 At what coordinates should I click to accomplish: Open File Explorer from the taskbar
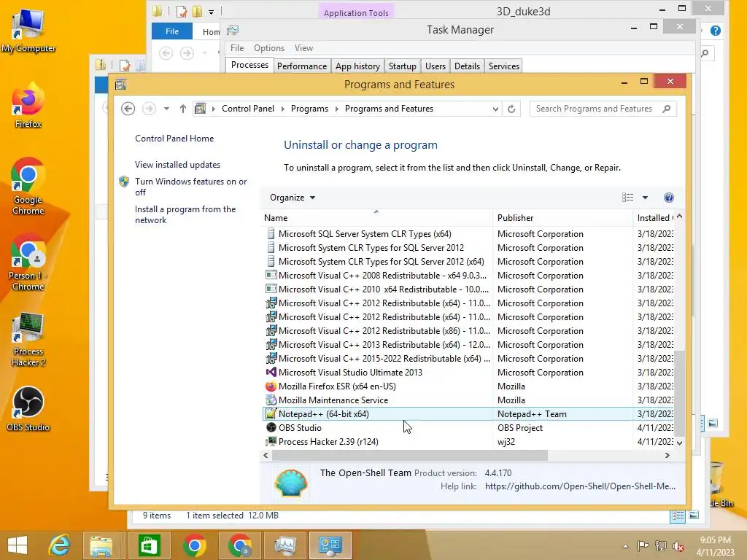[x=101, y=545]
